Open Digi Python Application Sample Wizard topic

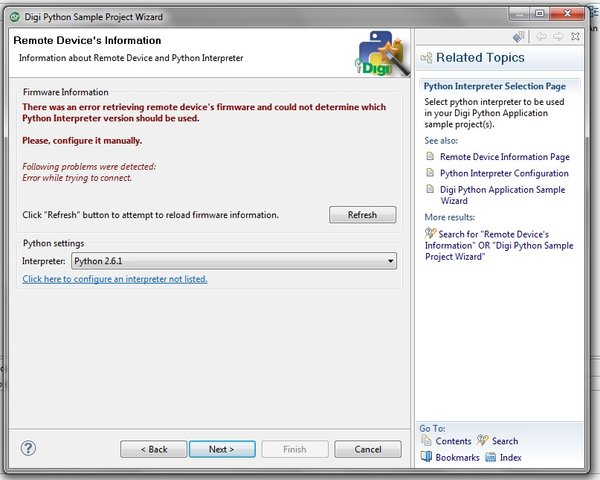502,195
